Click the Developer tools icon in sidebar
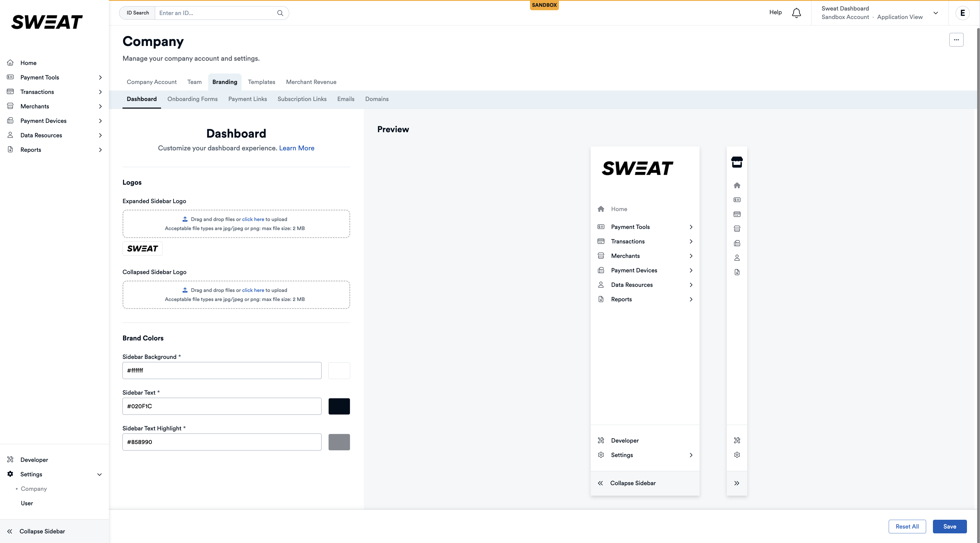 point(10,459)
